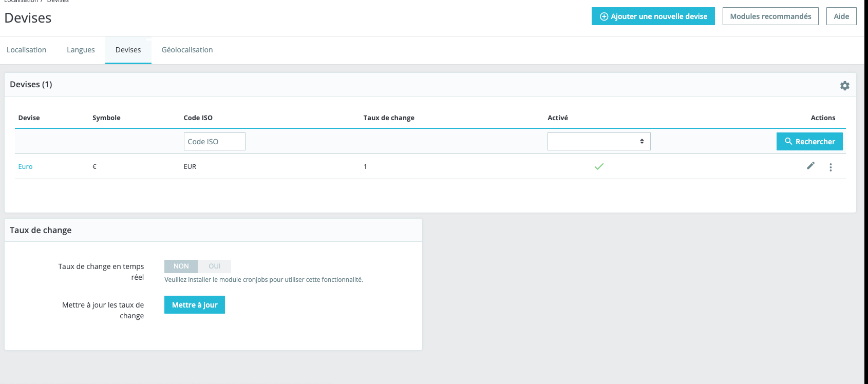Open the Géolocalisation tab

[x=187, y=50]
